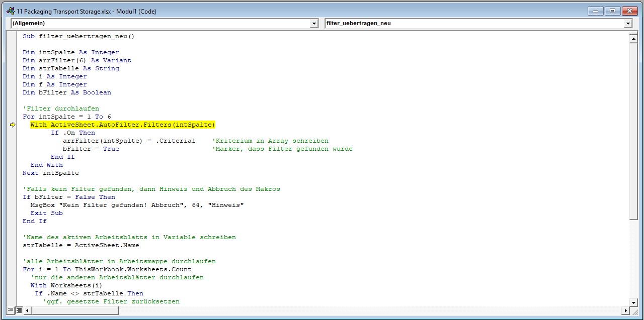
Task: Click margin beside the 'Exit Sub' line
Action: (13, 213)
